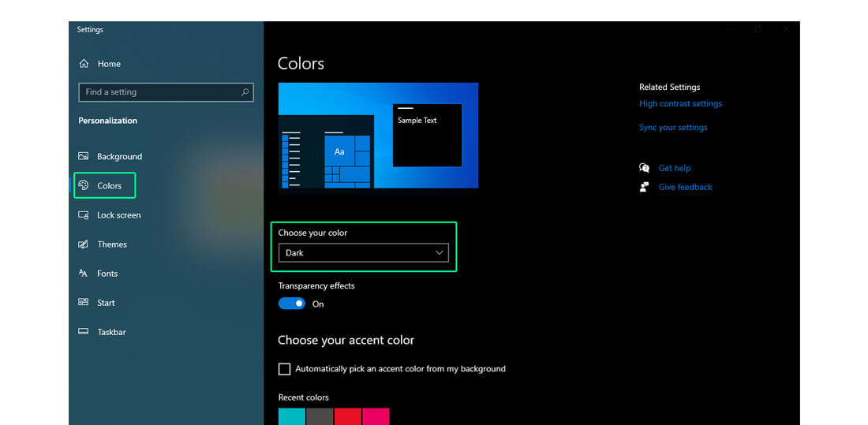Click the Colors palette icon
Screen dimensions: 868x425
pyautogui.click(x=84, y=185)
